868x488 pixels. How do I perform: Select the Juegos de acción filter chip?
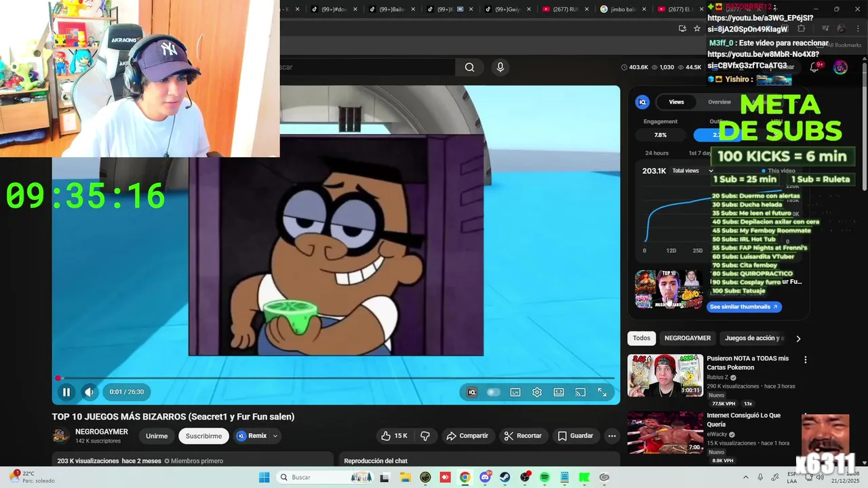(754, 338)
